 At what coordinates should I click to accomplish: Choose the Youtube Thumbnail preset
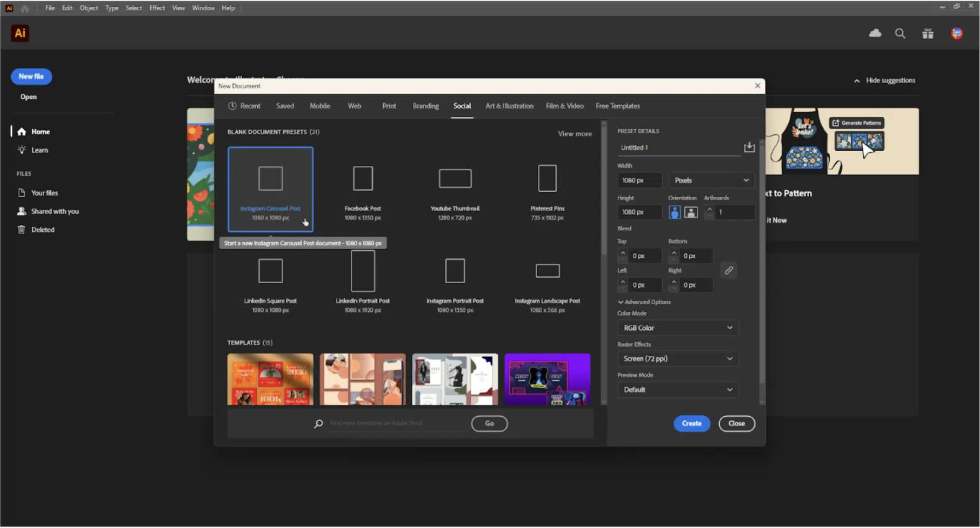(x=455, y=189)
